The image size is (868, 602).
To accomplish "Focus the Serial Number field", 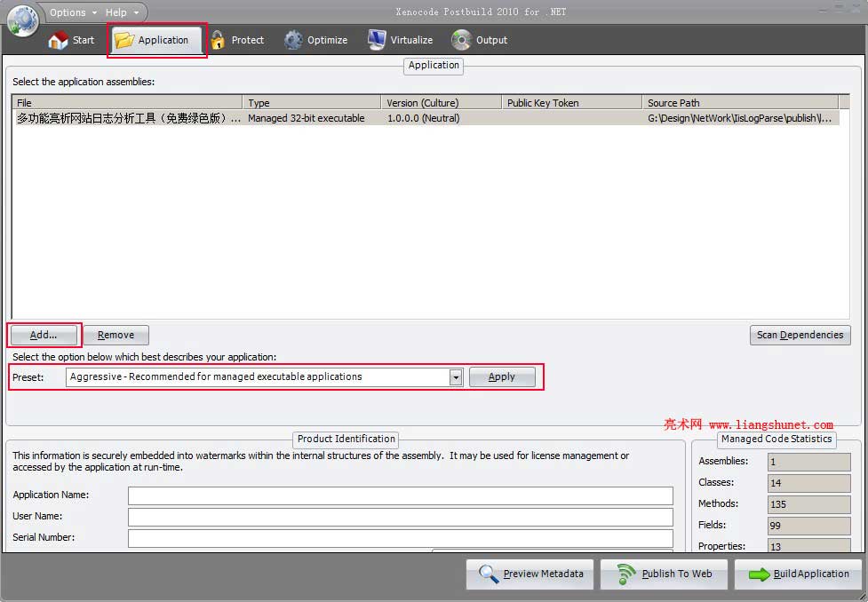I will pos(400,538).
